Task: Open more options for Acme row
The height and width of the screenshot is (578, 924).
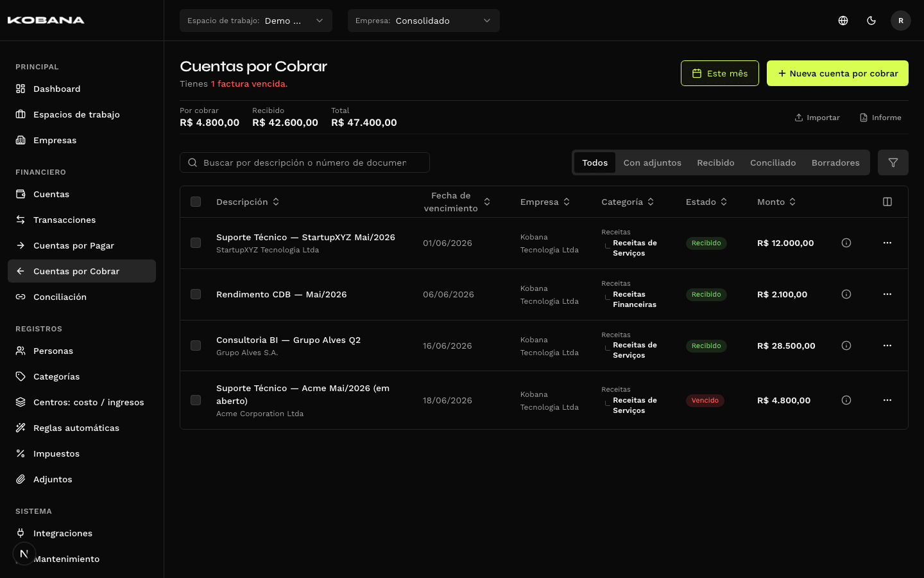Action: pos(887,400)
